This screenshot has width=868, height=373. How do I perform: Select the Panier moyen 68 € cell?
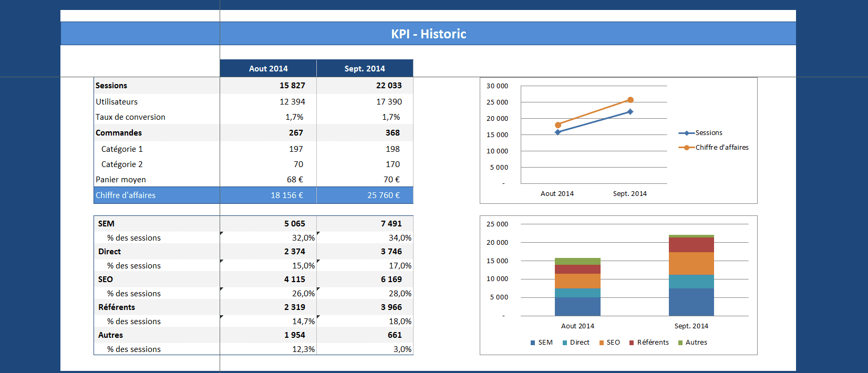click(295, 180)
